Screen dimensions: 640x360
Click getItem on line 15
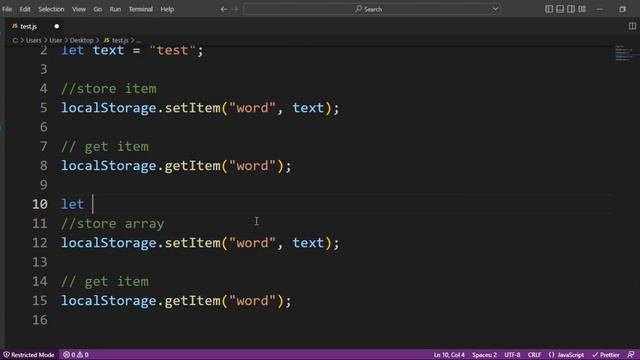point(192,301)
